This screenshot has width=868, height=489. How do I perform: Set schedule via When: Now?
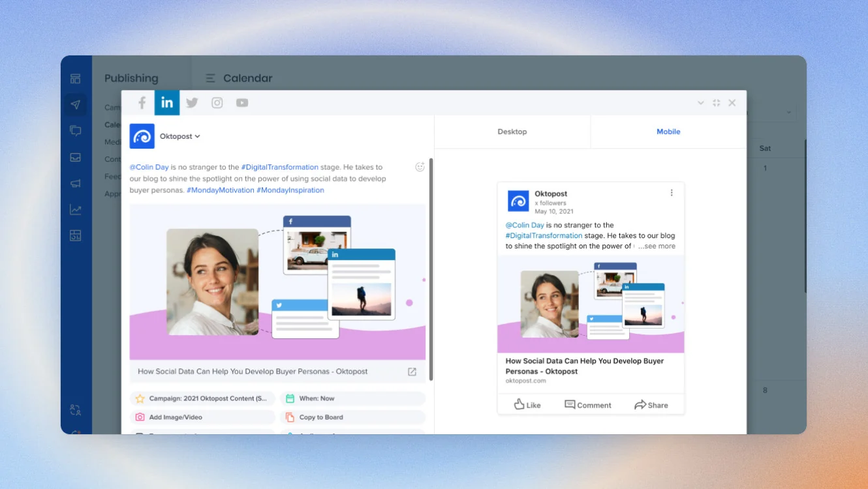[x=353, y=398]
